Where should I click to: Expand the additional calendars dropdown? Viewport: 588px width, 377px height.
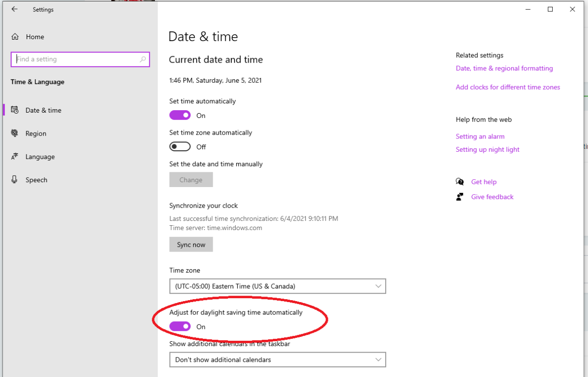[x=277, y=360]
